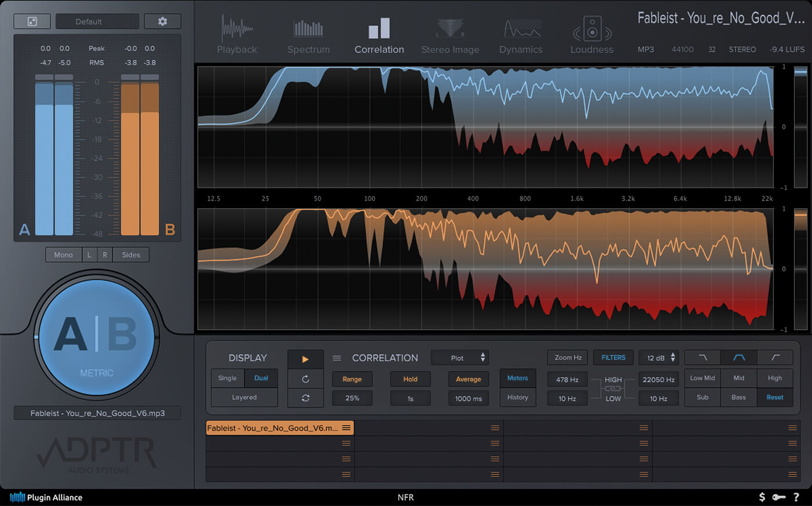Switch to the Spectrum analyzer
Screen dimensions: 812x506
coord(308,34)
